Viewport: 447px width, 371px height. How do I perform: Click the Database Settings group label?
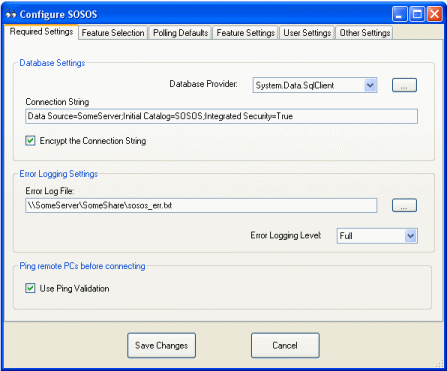point(52,63)
